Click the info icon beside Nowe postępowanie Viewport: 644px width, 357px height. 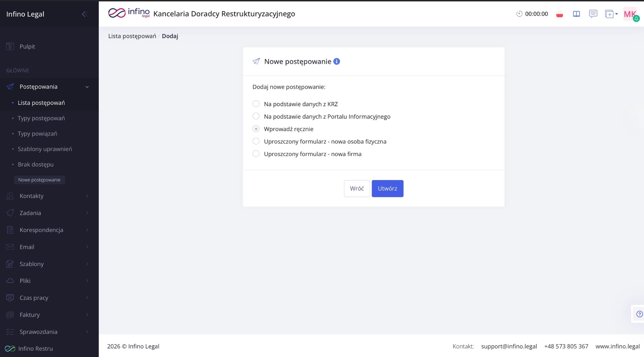pos(336,61)
